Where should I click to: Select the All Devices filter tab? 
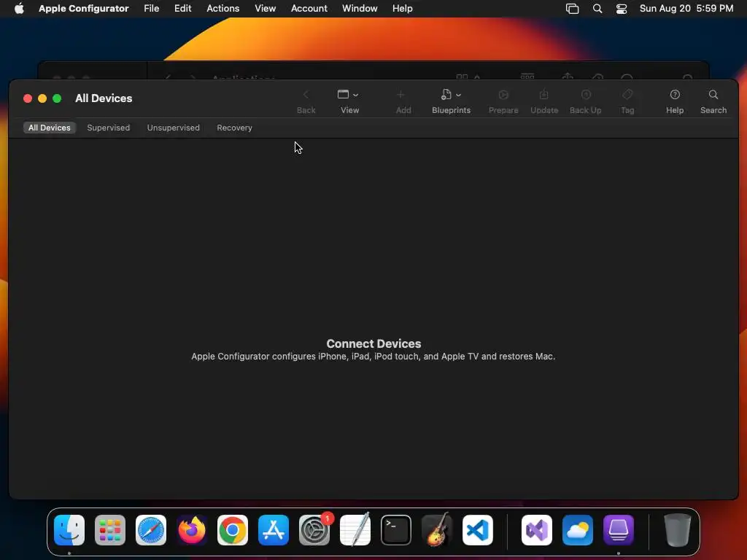49,128
